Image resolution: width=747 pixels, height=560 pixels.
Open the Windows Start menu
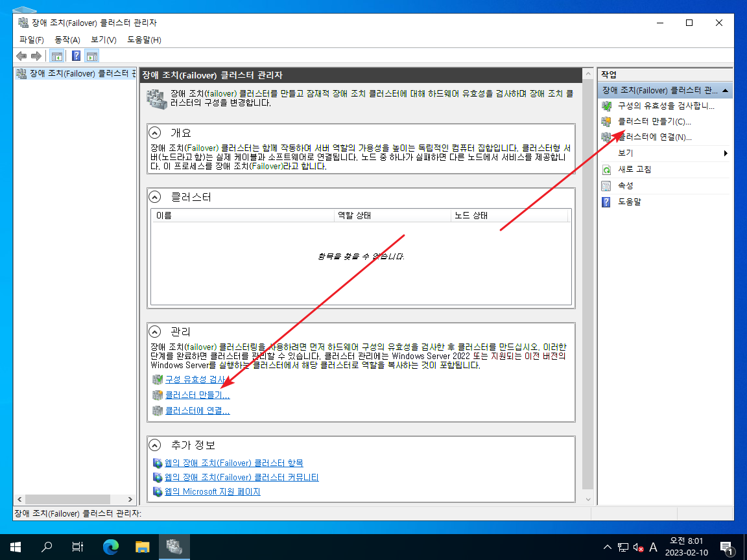[x=16, y=547]
